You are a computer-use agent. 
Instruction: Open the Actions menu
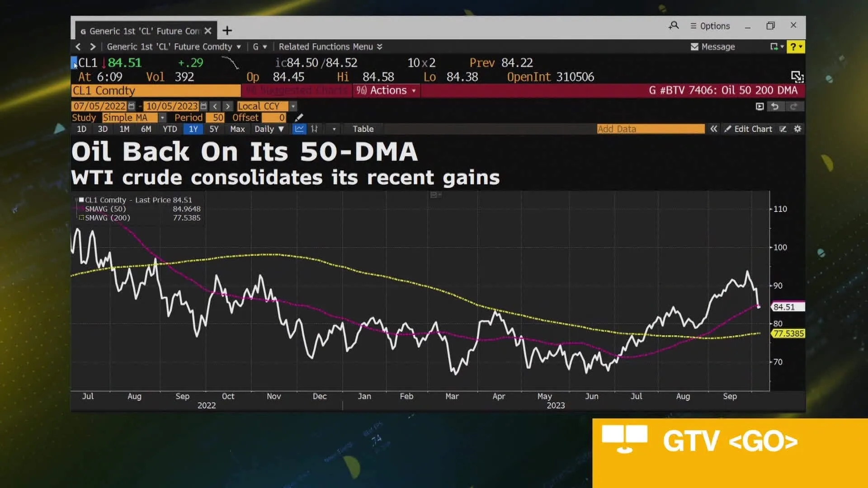387,90
